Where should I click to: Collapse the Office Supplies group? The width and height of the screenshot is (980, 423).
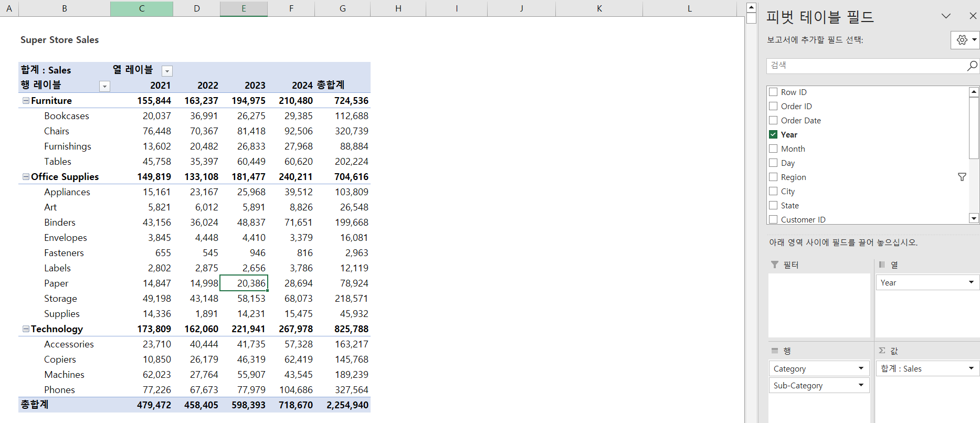[x=26, y=176]
